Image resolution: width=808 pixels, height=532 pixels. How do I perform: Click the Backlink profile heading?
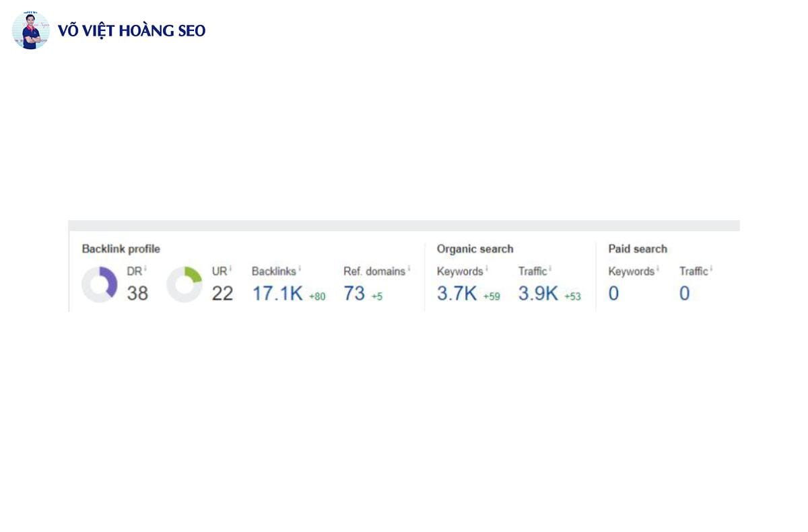click(121, 249)
